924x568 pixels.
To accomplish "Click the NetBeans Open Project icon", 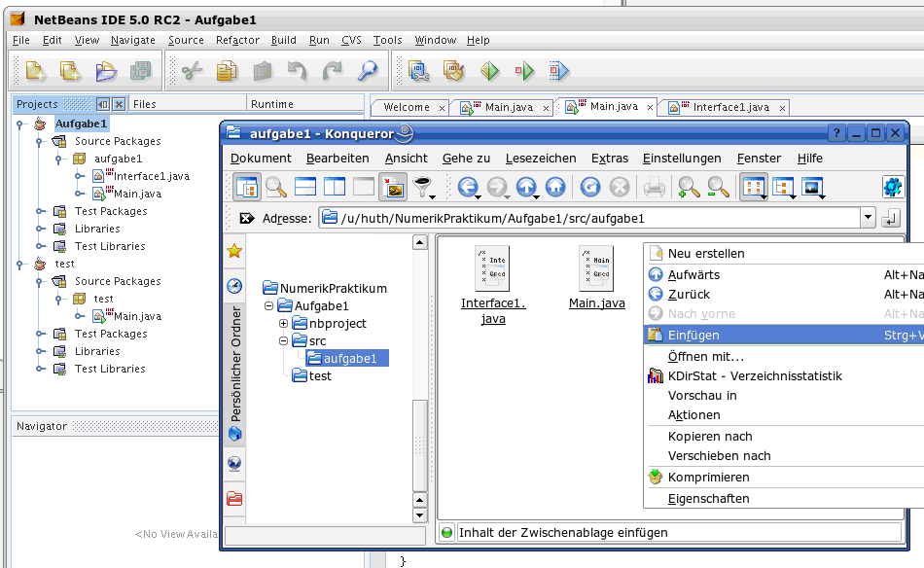I will 106,71.
